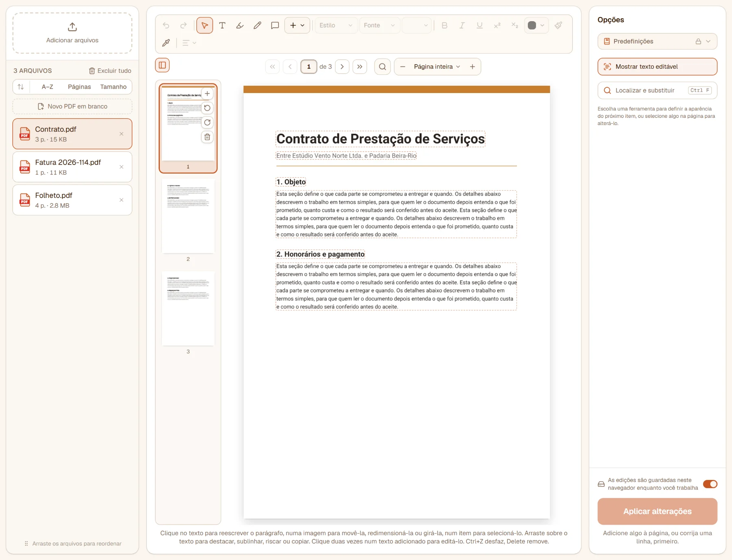Screen dimensions: 732x560
Task: Click the eyedropper tool icon
Action: [166, 43]
